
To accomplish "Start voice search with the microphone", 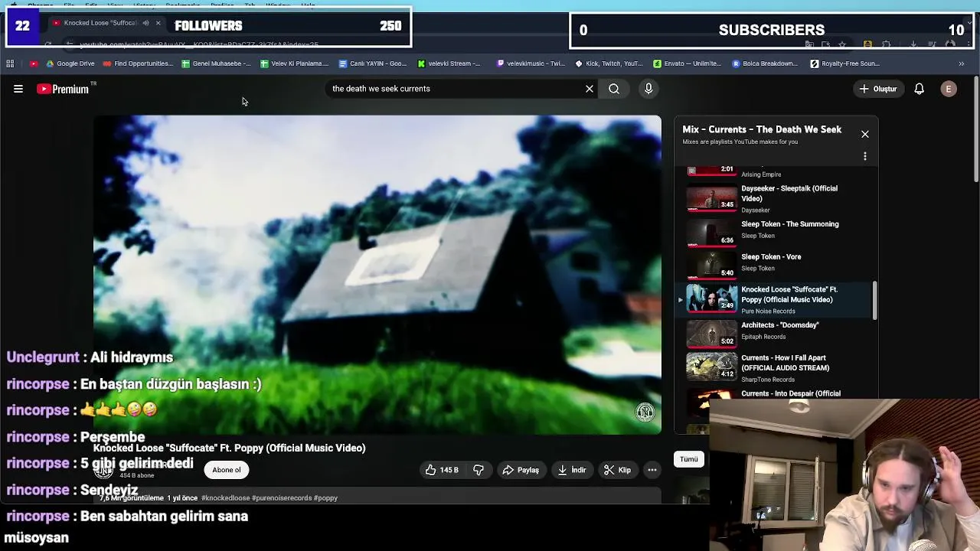I will tap(648, 89).
